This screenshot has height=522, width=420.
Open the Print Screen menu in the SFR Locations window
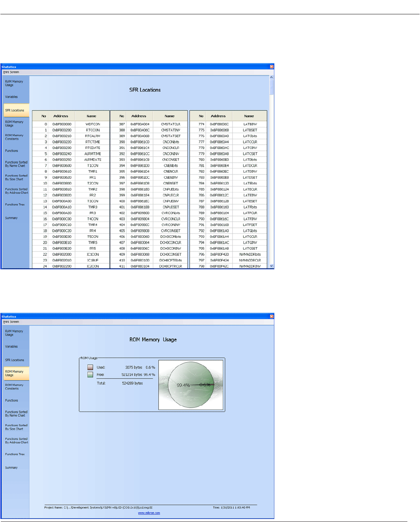(11, 72)
